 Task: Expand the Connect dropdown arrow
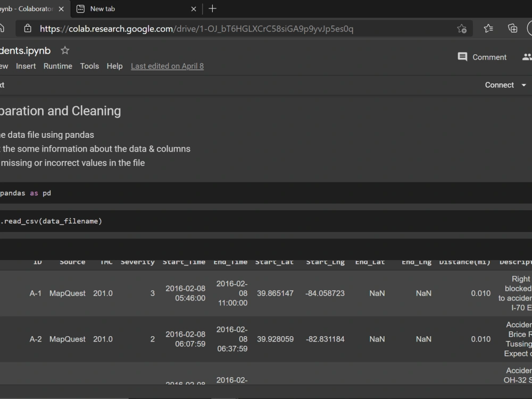(x=523, y=85)
